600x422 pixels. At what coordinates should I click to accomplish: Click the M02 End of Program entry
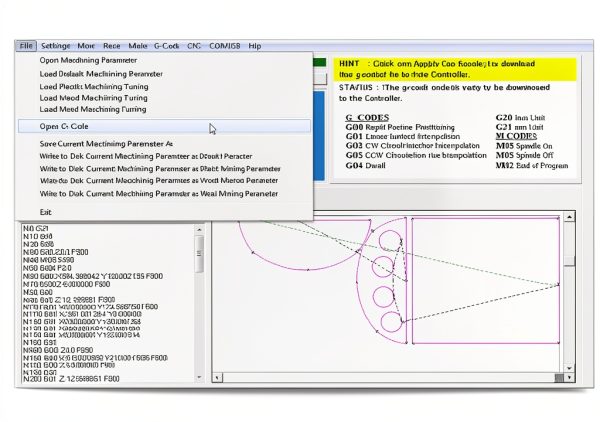point(532,165)
